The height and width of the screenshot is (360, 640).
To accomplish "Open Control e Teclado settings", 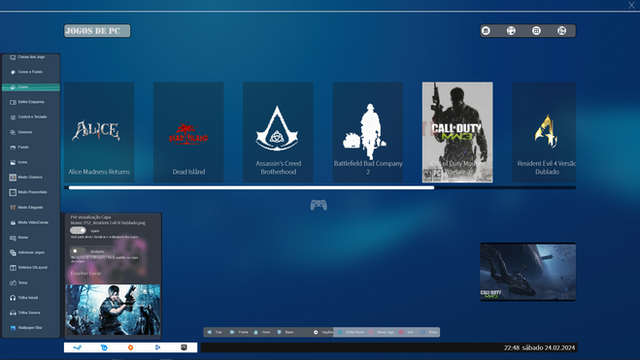I will 31,117.
